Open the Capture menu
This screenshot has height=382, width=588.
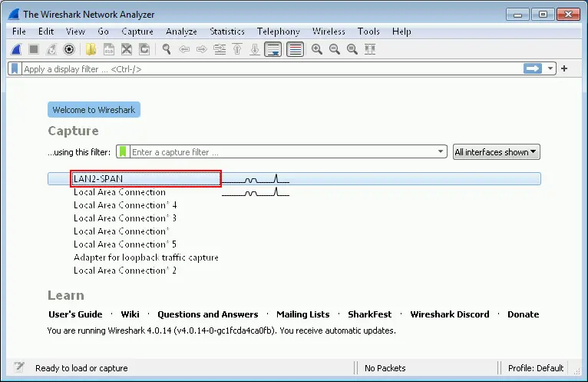137,32
